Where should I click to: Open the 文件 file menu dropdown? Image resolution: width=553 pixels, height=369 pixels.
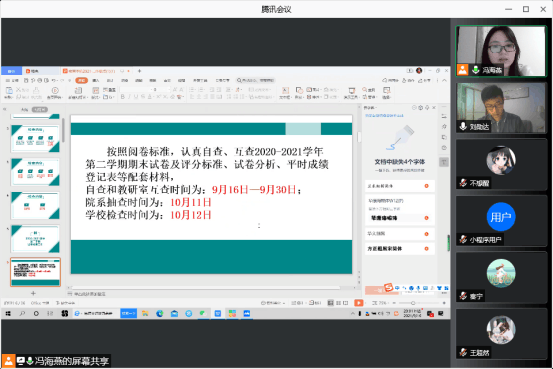coord(13,80)
